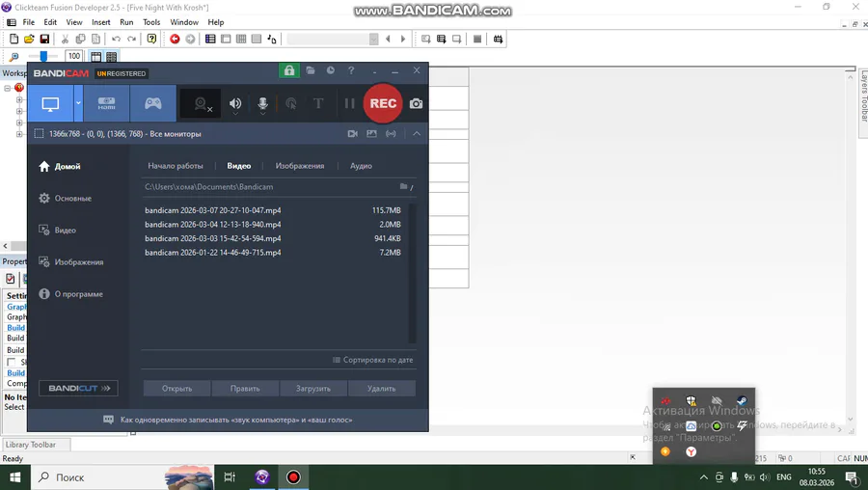Open the Изображения section in the sidebar
Screen dimensions: 868x490
point(70,262)
